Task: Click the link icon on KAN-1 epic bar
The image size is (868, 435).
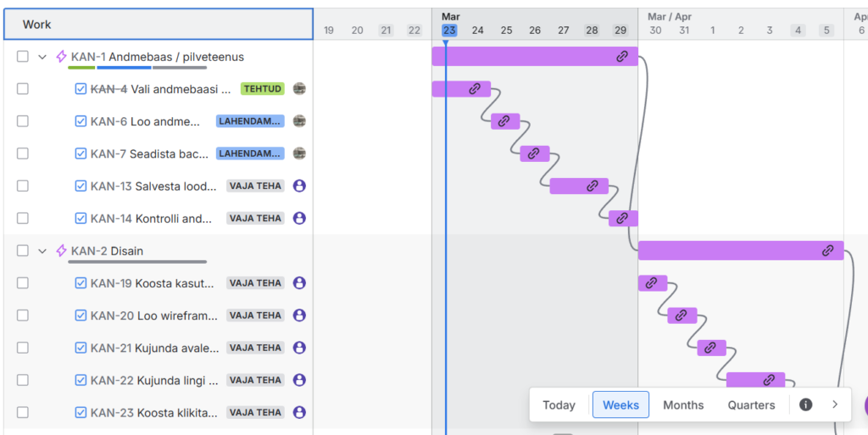Action: click(x=622, y=57)
